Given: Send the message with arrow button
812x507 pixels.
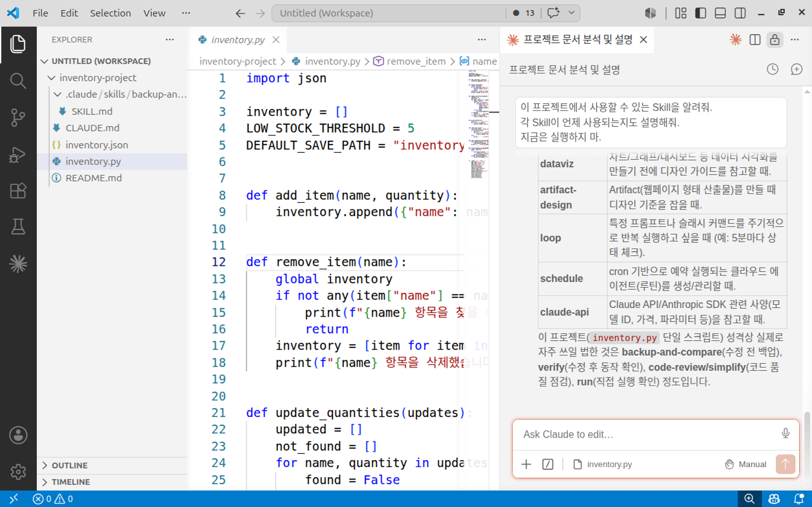Looking at the screenshot, I should click(x=785, y=464).
